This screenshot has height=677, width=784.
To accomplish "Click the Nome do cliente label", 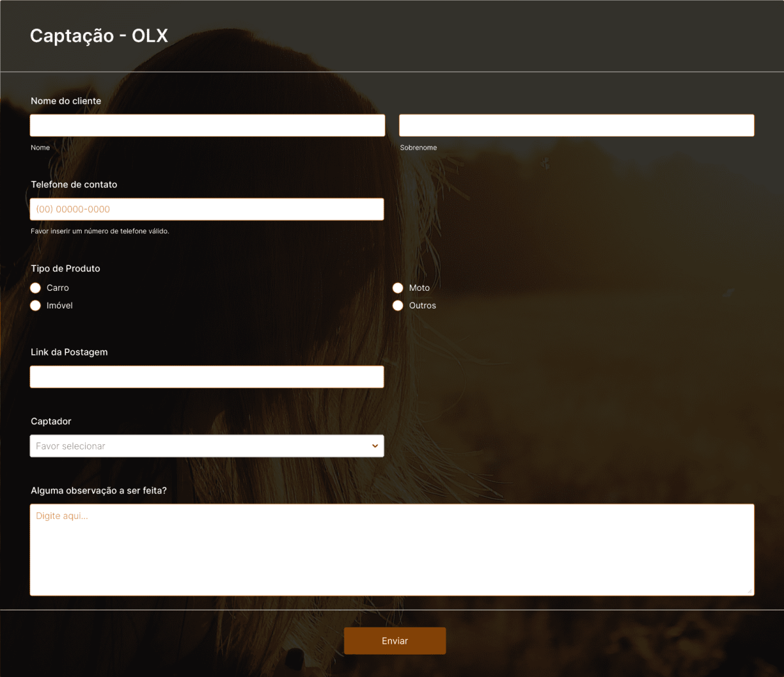I will click(65, 101).
